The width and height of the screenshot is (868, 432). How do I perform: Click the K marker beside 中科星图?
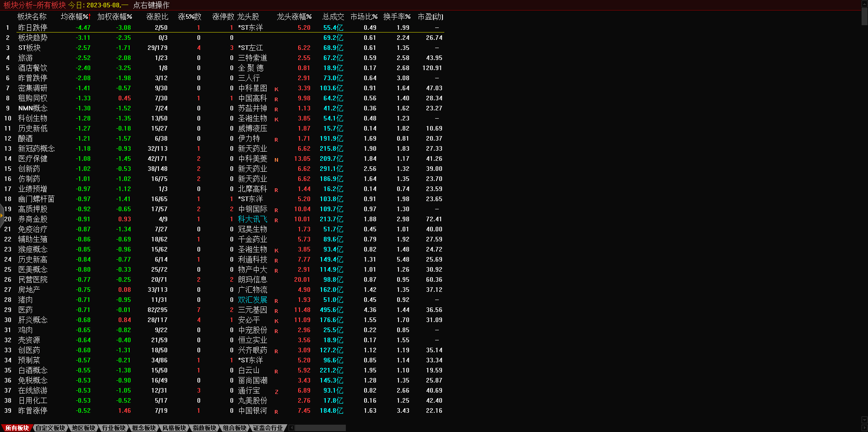click(x=276, y=89)
